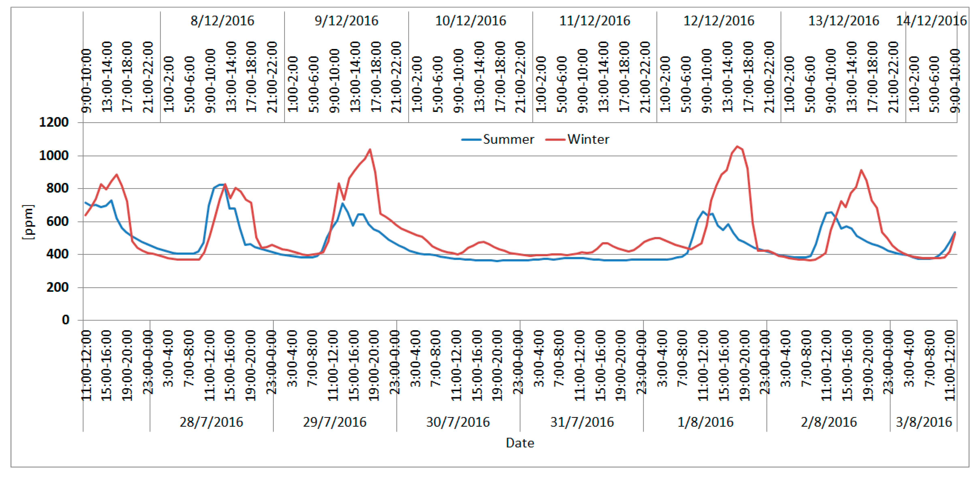Select the 12/12/2016 top date label

[719, 20]
